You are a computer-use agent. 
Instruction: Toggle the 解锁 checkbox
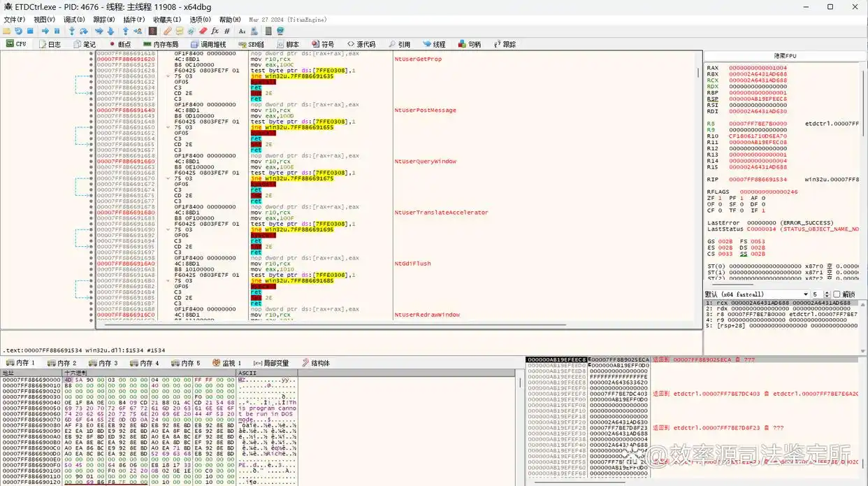(837, 294)
